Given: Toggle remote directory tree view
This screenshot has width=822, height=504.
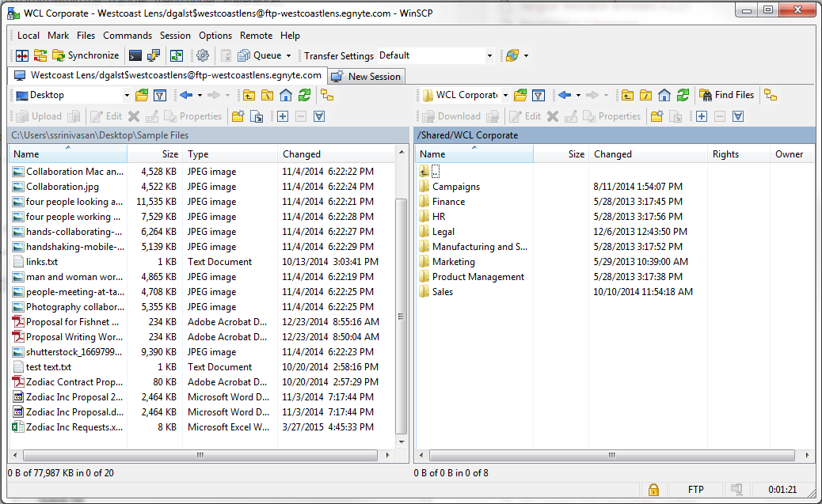Looking at the screenshot, I should point(770,95).
